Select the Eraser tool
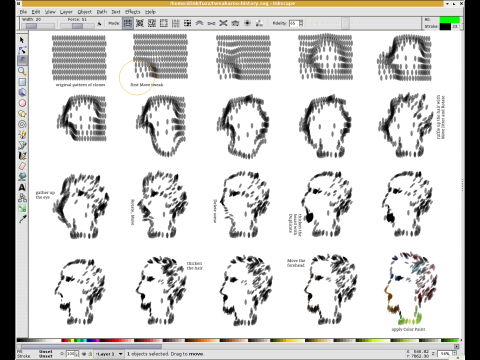The width and height of the screenshot is (480, 360). pos(22,166)
